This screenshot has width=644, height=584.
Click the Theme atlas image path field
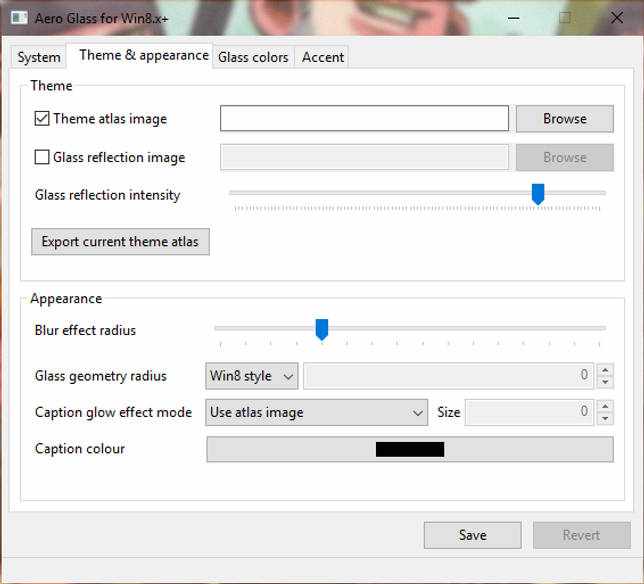(x=364, y=118)
